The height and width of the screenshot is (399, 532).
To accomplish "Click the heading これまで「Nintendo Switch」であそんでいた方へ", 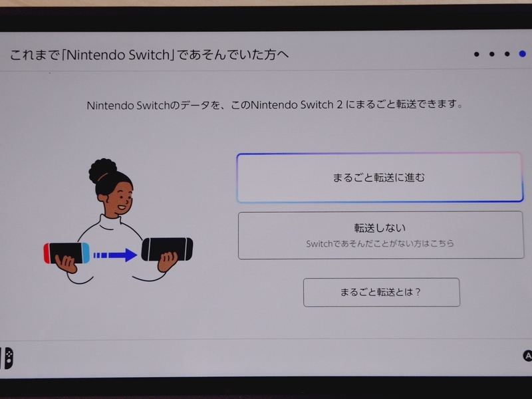I will (149, 55).
